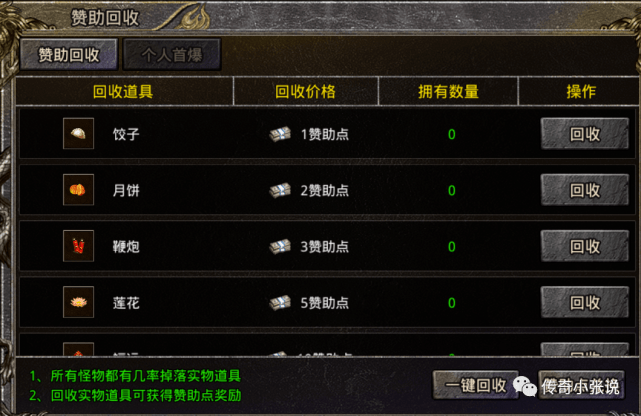Switch to the 赞助回收 tab
The width and height of the screenshot is (641, 416).
point(69,54)
